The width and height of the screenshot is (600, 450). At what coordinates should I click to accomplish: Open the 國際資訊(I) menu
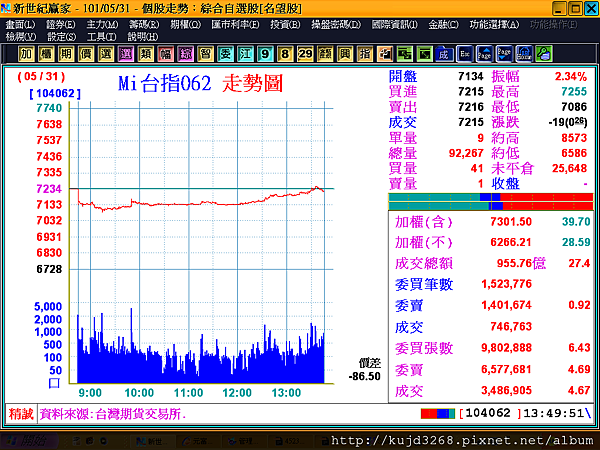395,24
